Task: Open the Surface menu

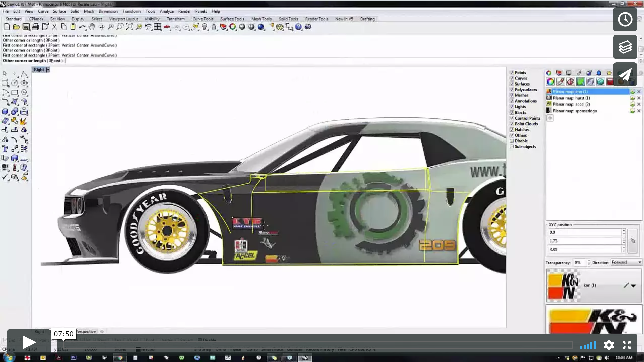Action: pyautogui.click(x=59, y=11)
